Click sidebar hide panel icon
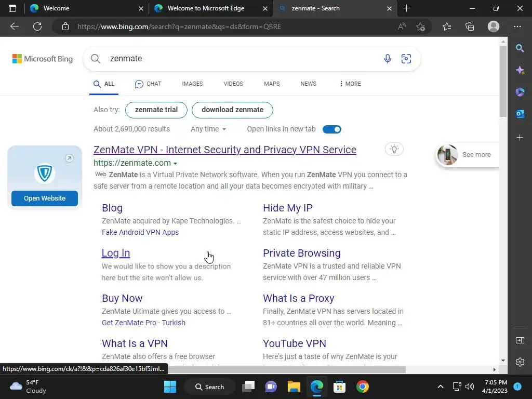Image resolution: width=532 pixels, height=399 pixels. click(520, 340)
